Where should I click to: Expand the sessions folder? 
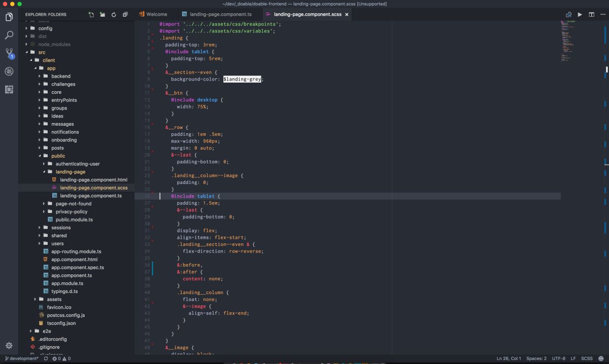click(40, 228)
